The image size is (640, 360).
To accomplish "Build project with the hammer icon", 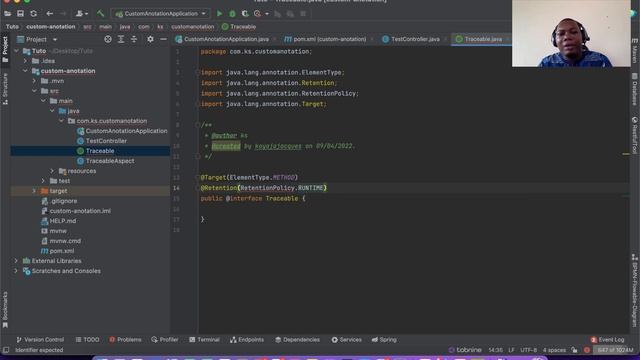I will tap(100, 13).
